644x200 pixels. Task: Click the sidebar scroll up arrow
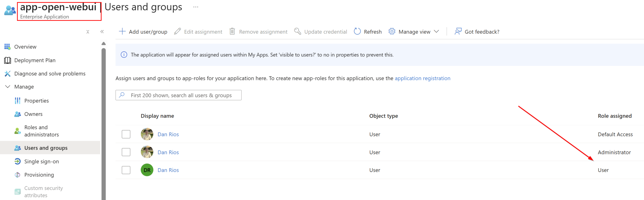[x=104, y=44]
